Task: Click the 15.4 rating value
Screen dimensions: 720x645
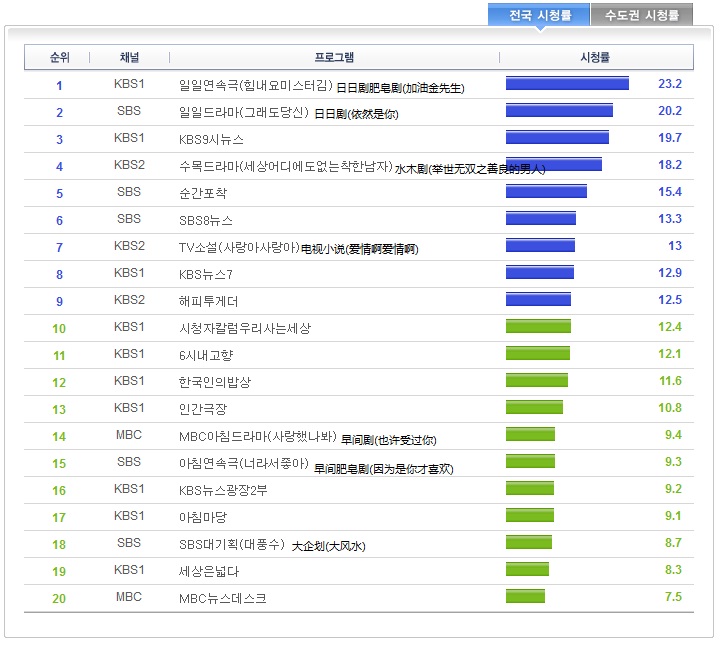Action: (x=670, y=192)
